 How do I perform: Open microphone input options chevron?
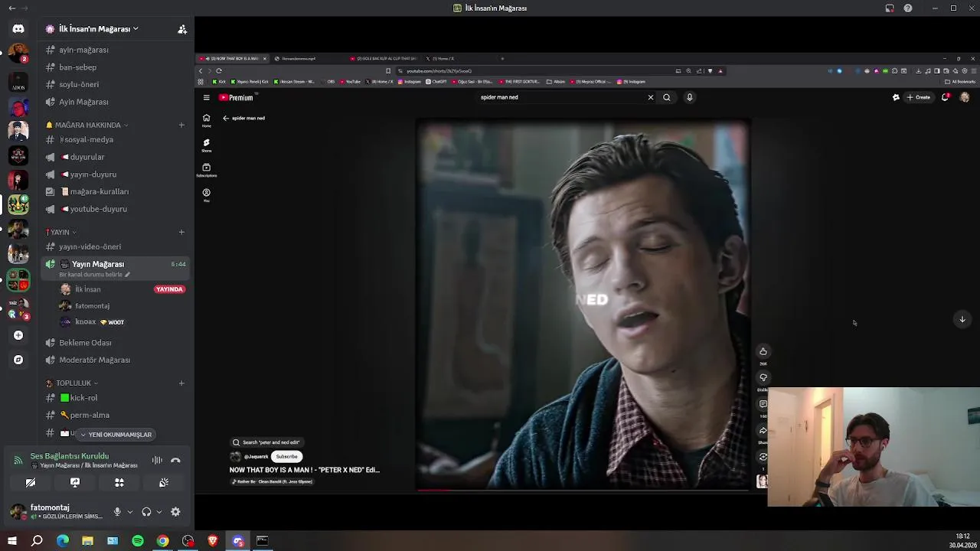[129, 512]
